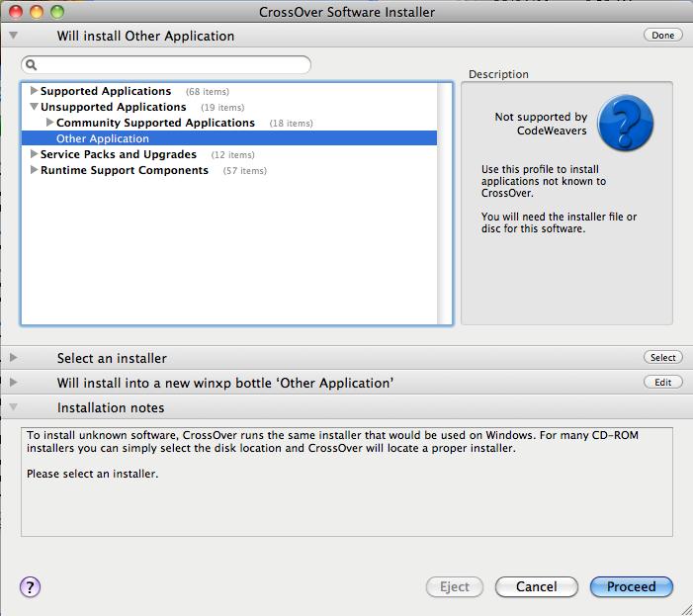Screen dimensions: 693x616
Task: Click the application list scrollbar
Action: [445, 204]
